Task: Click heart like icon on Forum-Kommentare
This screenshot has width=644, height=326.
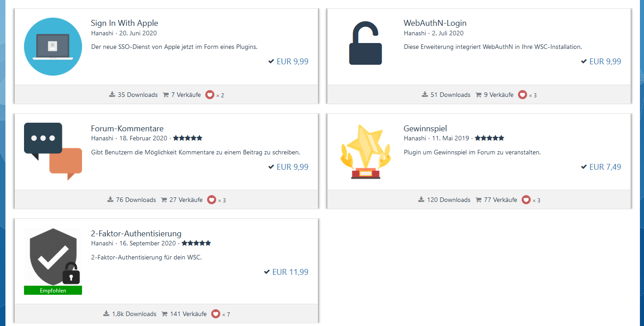Action: pos(211,200)
